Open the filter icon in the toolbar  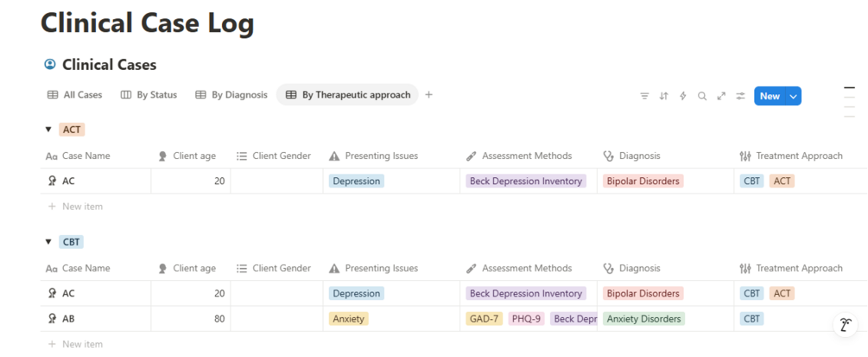tap(644, 96)
